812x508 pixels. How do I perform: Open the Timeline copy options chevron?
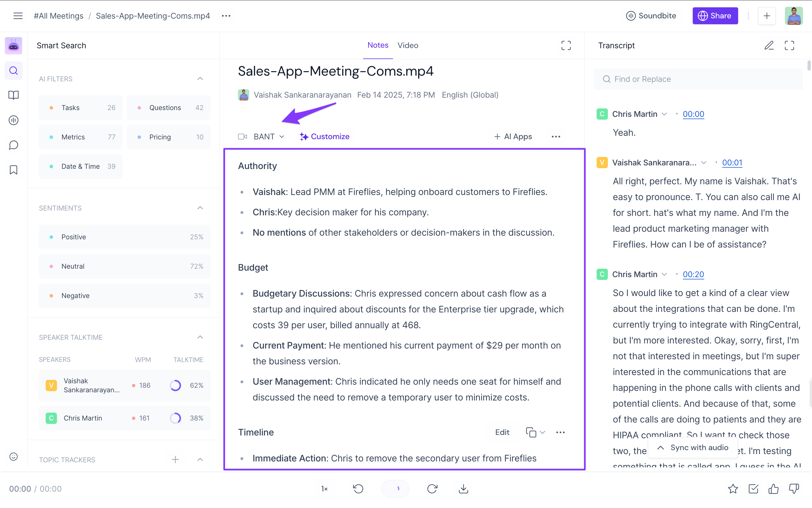click(542, 432)
